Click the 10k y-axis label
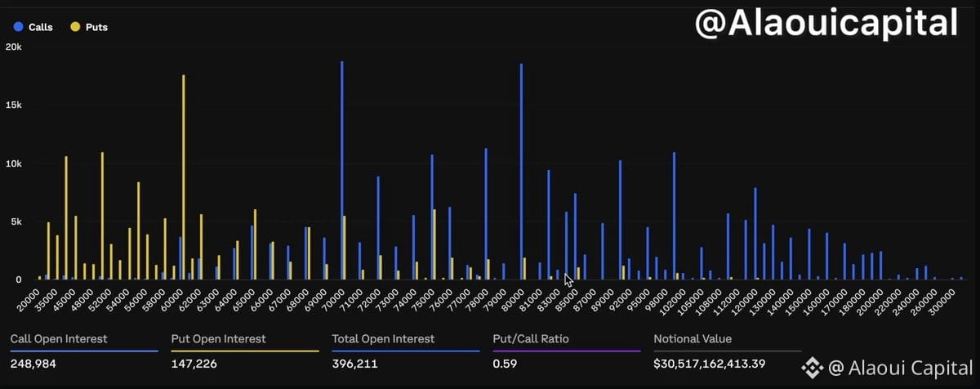Screen dimensions: 980x389 coord(13,163)
